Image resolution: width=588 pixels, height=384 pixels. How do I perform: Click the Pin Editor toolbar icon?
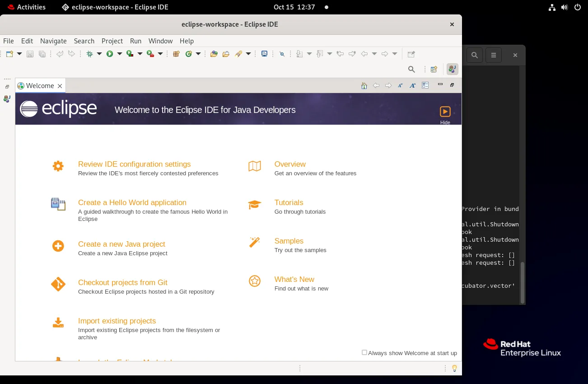411,54
